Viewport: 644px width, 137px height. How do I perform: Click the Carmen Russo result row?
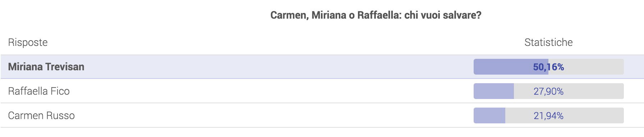(x=322, y=115)
